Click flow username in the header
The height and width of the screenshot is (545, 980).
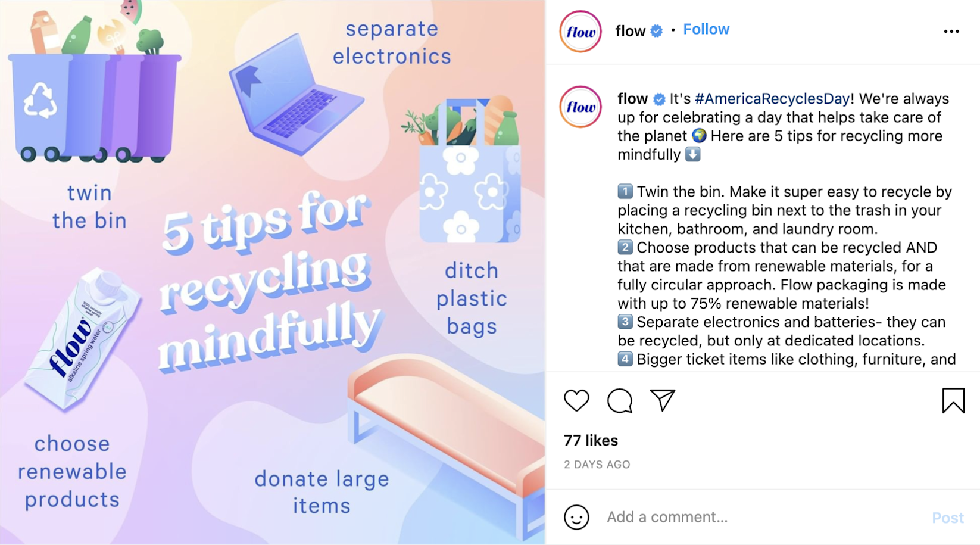coord(631,31)
